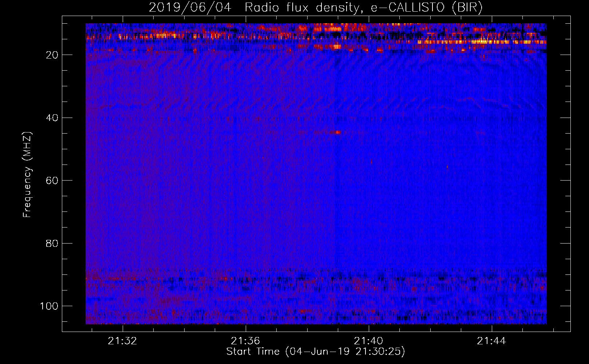The image size is (589, 364).
Task: Click the 21:32 time tick label
Action: pyautogui.click(x=123, y=341)
